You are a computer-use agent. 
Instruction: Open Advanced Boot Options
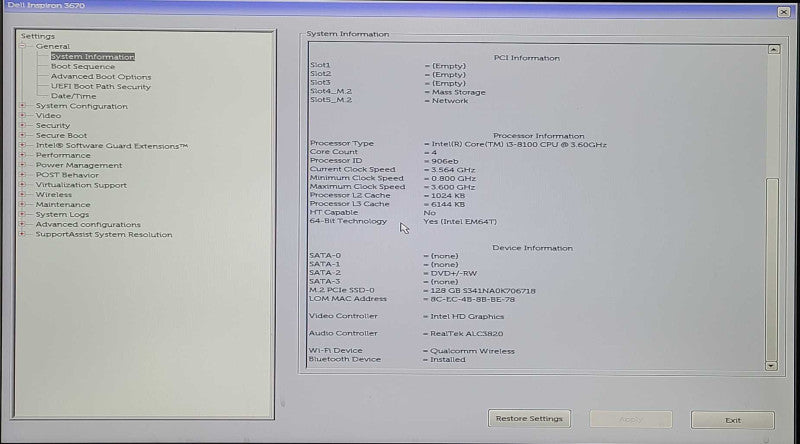[x=101, y=77]
